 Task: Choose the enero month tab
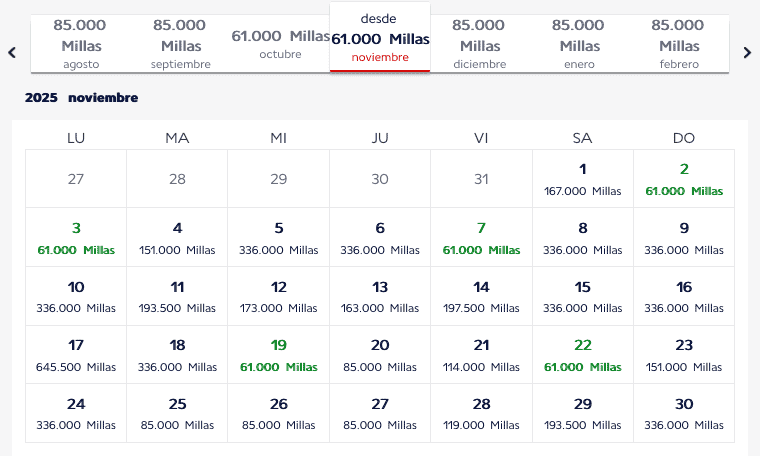click(579, 44)
